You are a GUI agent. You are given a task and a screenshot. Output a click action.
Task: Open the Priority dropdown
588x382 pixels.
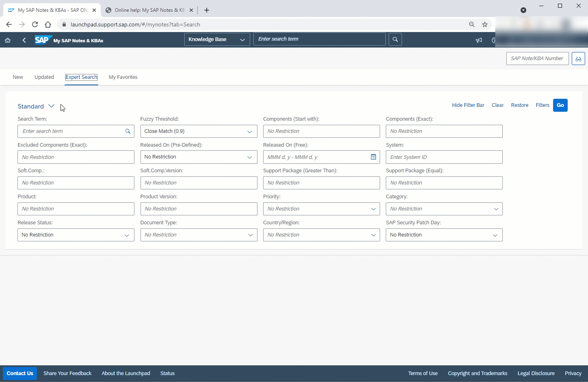373,209
